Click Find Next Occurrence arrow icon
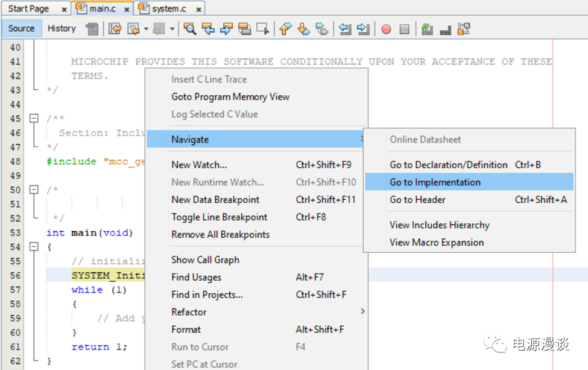 (x=226, y=28)
